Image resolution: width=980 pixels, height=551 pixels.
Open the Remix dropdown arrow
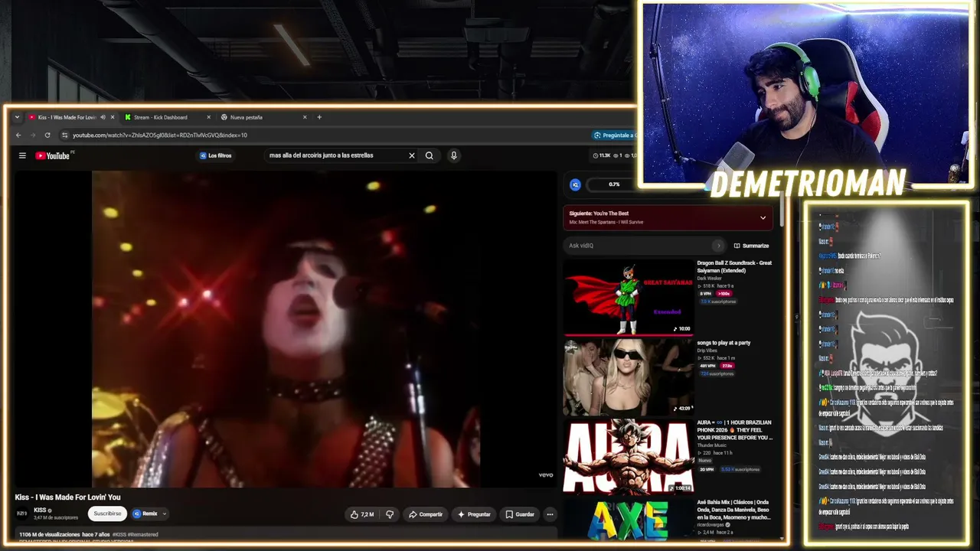point(164,514)
